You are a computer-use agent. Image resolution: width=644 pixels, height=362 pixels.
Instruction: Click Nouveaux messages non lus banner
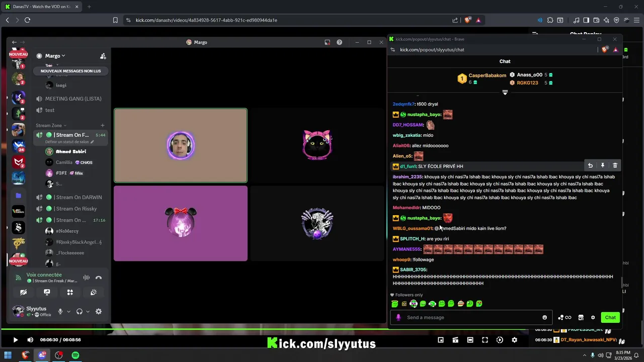tap(70, 71)
